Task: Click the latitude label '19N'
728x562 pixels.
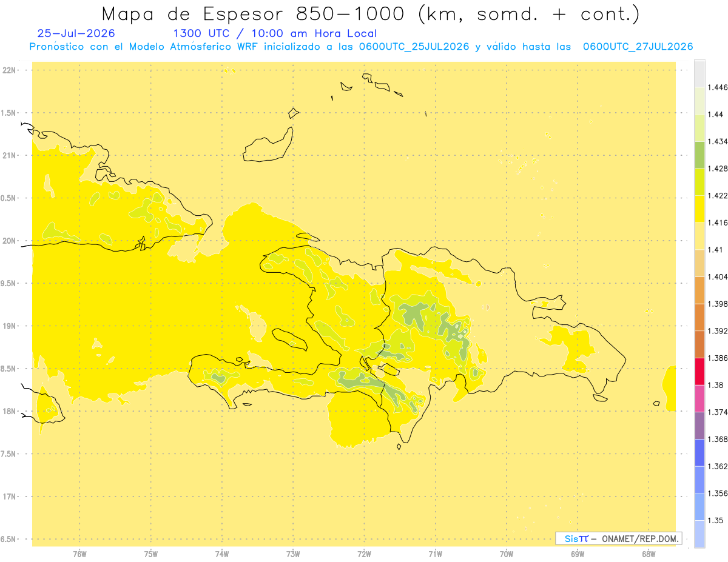Action: 9,326
